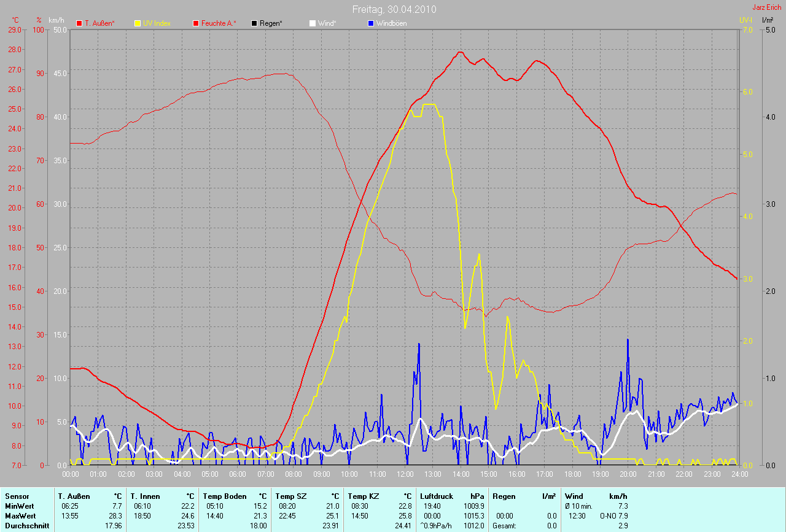Select the MaxWert row label
Image resolution: width=786 pixels, height=532 pixels.
click(x=20, y=515)
